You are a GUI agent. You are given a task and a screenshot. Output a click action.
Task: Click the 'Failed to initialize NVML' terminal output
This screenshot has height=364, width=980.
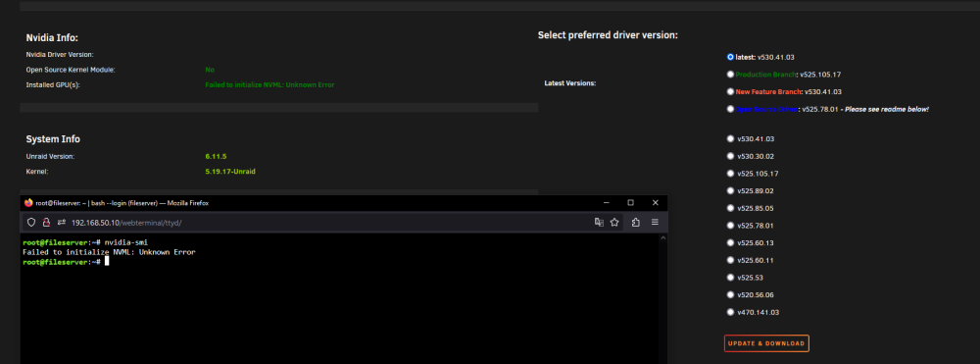click(x=109, y=253)
